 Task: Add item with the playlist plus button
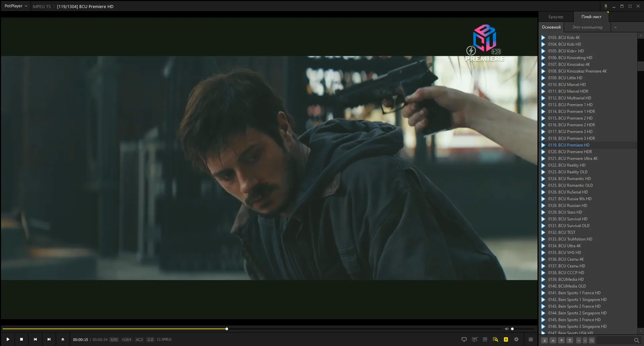(578, 340)
